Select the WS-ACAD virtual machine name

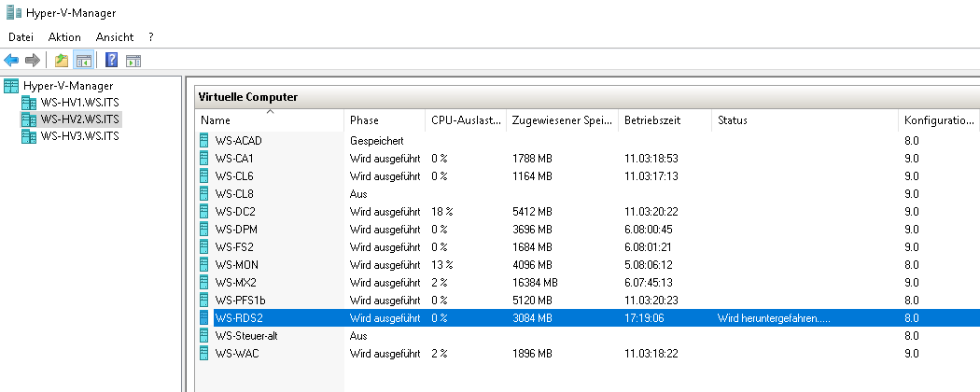click(239, 141)
